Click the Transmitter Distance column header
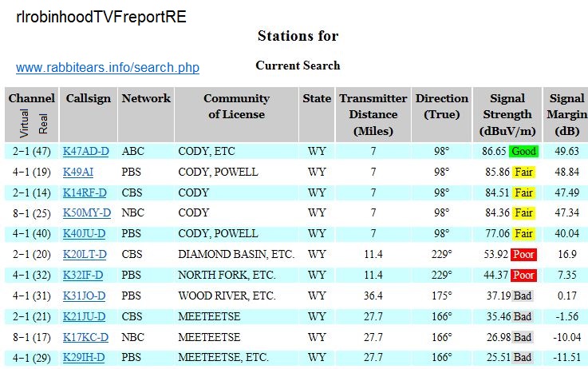The image size is (588, 369). click(373, 114)
